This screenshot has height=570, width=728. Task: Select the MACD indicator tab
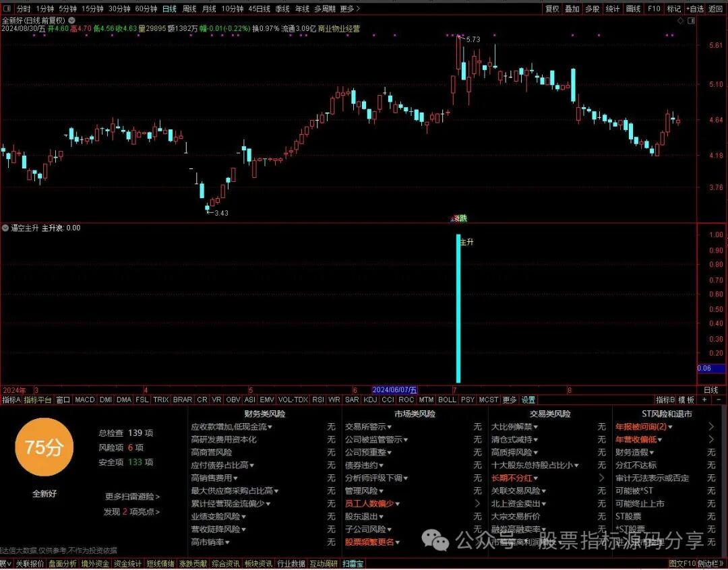85,400
